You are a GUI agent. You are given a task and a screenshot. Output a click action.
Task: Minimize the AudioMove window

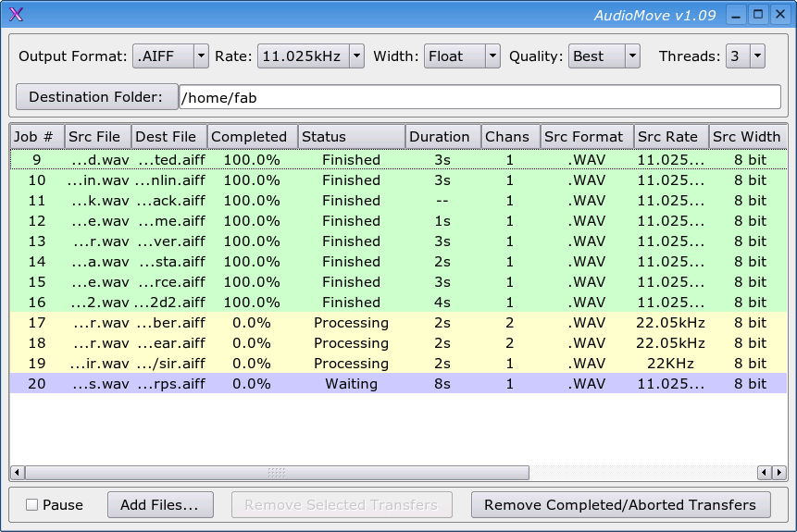(736, 14)
